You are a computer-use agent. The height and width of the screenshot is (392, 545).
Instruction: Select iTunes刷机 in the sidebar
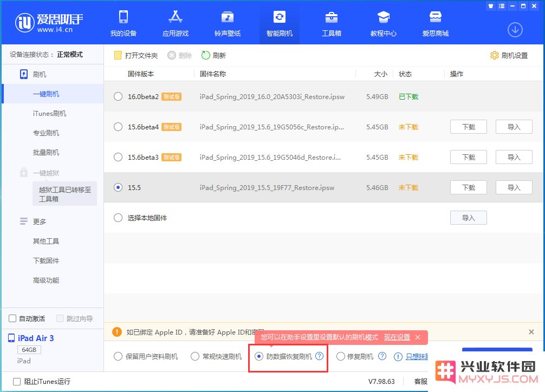49,113
